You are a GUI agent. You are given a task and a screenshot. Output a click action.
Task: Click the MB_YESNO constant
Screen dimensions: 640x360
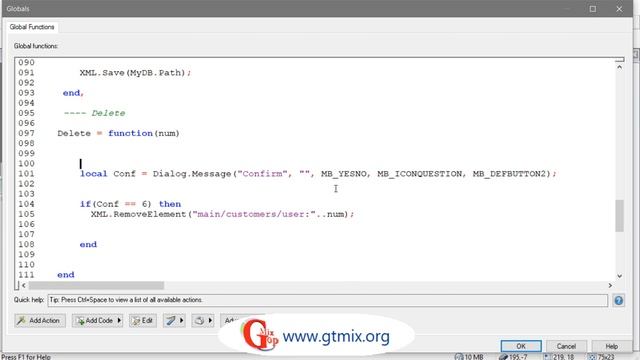point(344,174)
